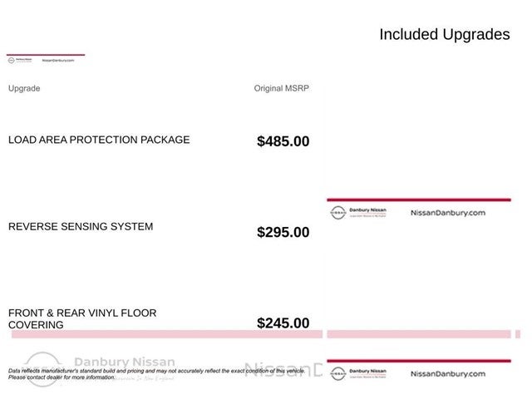Click the Nissan logo beside the middle NissanDanbury.com
Image resolution: width=532 pixels, height=399 pixels.
[338, 213]
